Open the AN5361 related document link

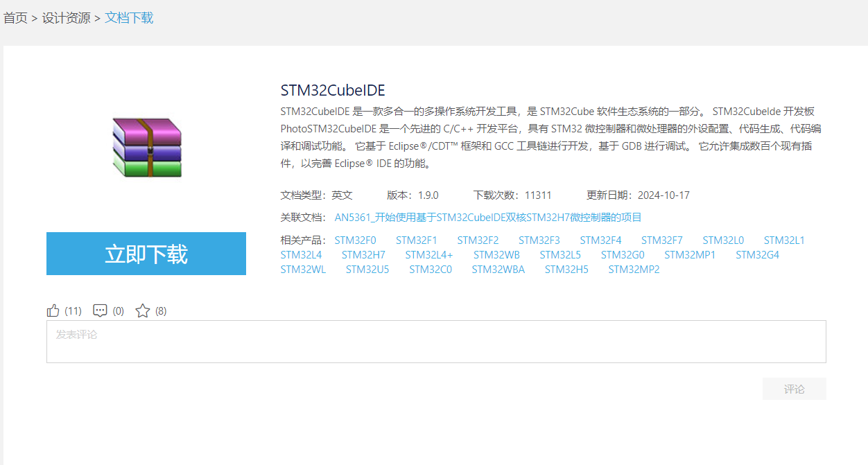tap(488, 218)
